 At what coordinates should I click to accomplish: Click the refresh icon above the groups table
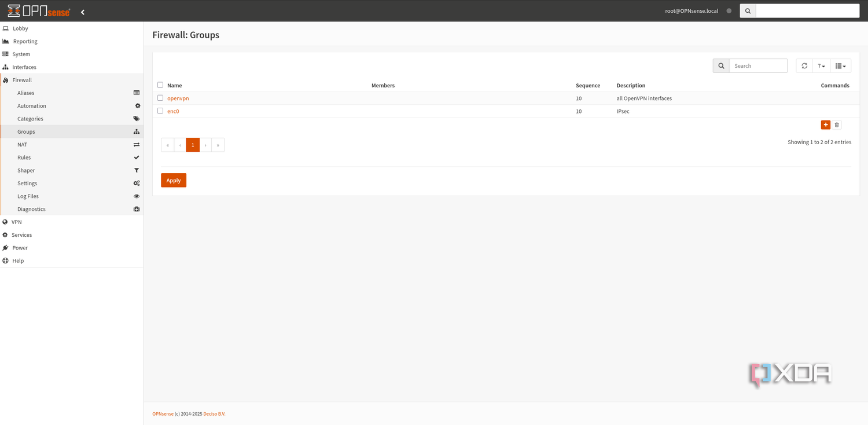[x=804, y=66]
